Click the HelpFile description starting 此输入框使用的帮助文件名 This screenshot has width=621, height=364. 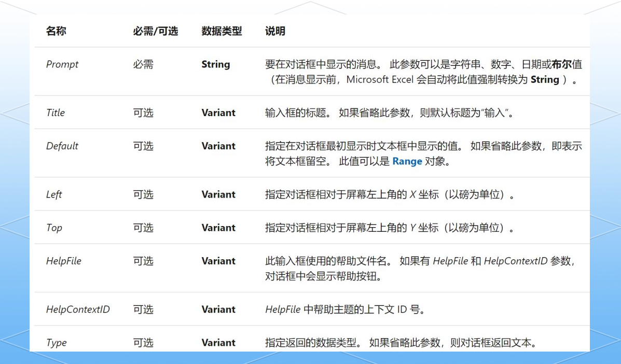coord(421,269)
